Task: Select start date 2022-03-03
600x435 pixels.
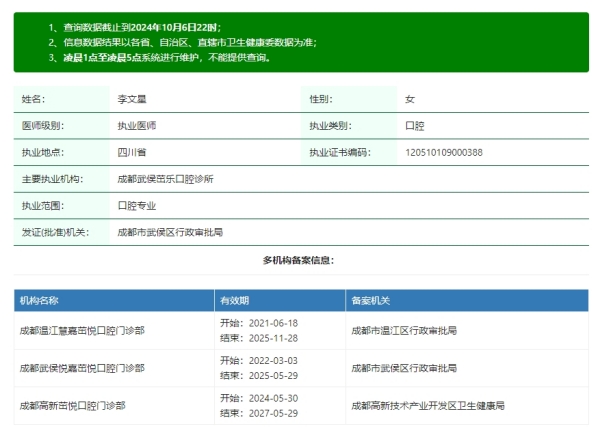Action: pos(273,360)
